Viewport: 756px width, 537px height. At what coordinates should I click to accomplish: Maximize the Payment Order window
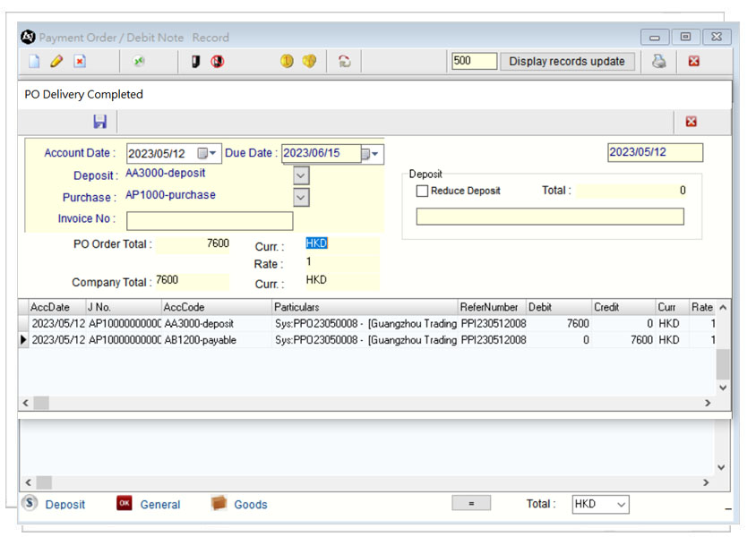click(x=685, y=37)
